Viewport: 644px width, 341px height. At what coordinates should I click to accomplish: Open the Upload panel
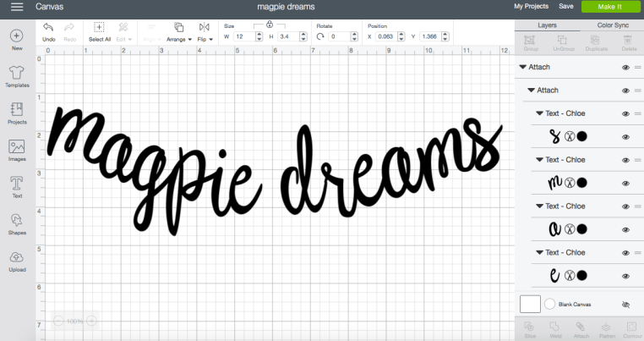(17, 261)
